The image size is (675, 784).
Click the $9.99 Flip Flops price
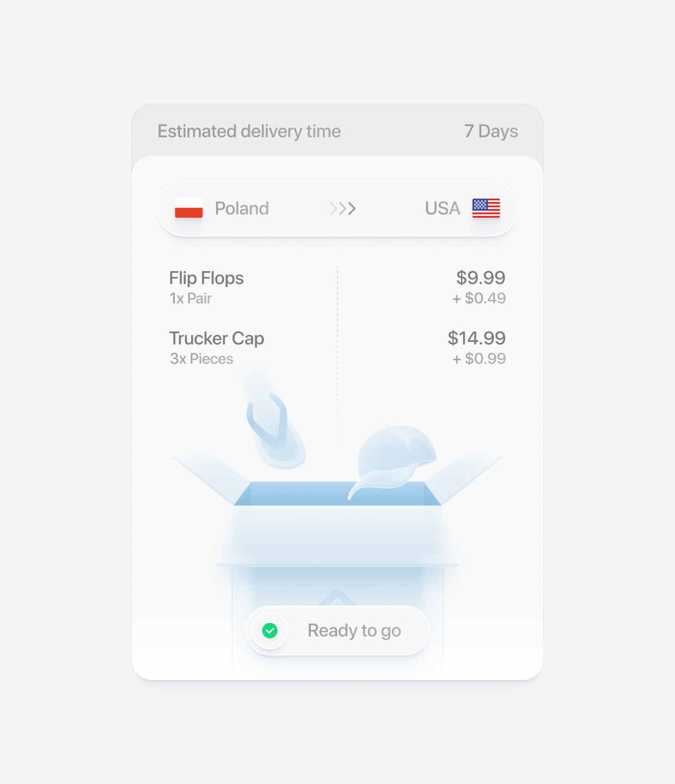click(x=481, y=278)
